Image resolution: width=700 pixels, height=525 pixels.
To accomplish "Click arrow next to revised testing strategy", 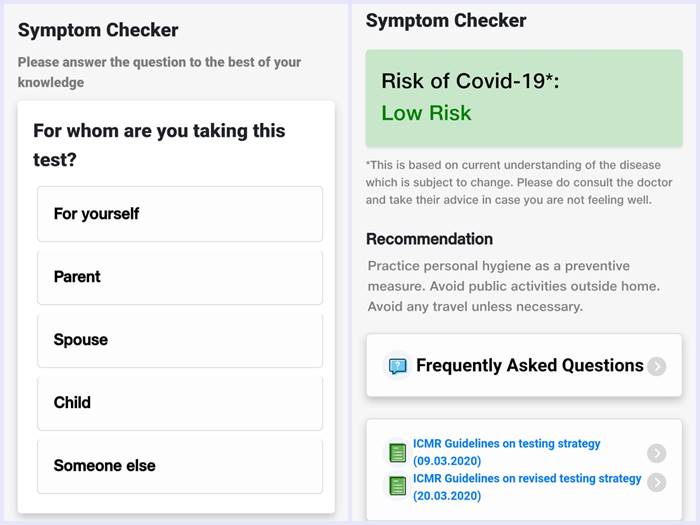I will [656, 482].
